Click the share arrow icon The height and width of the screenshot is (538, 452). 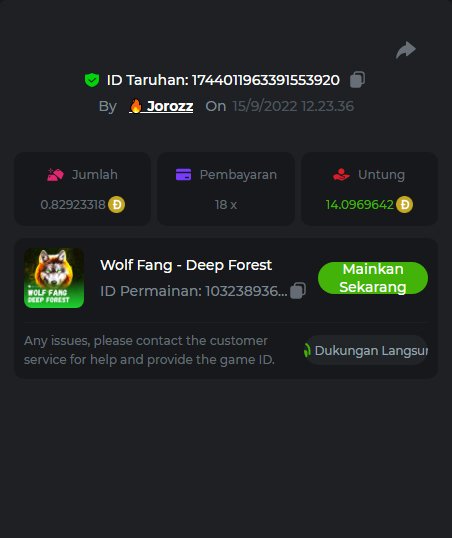pyautogui.click(x=406, y=50)
